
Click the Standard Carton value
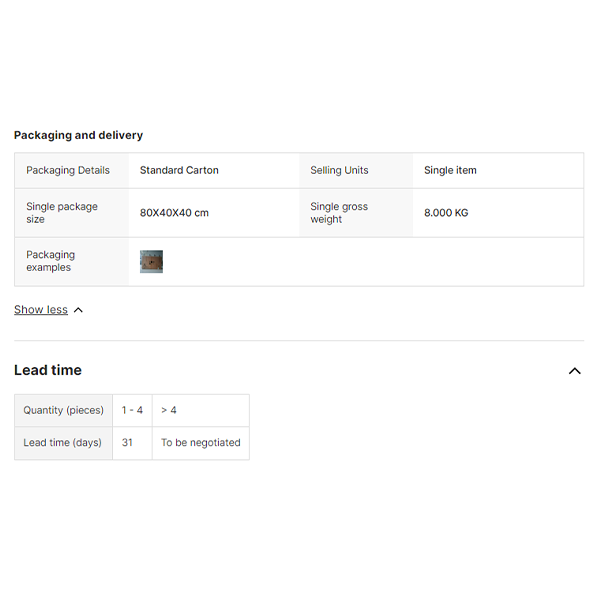point(179,170)
